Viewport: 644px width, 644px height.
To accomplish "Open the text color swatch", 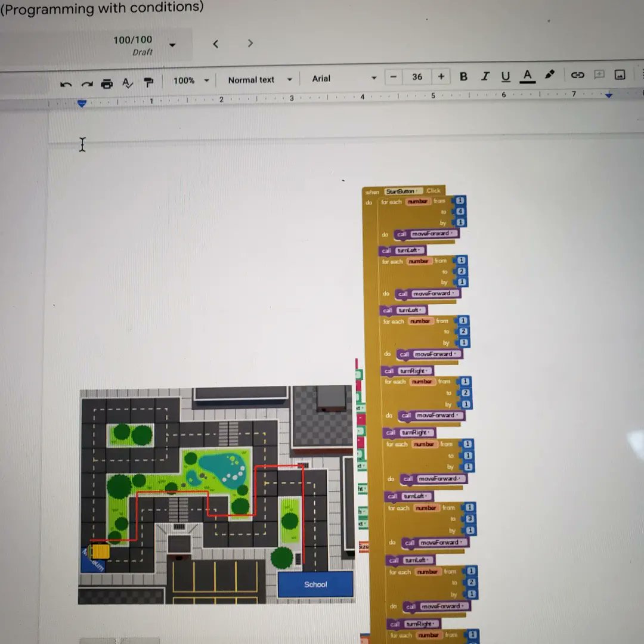I will click(527, 76).
